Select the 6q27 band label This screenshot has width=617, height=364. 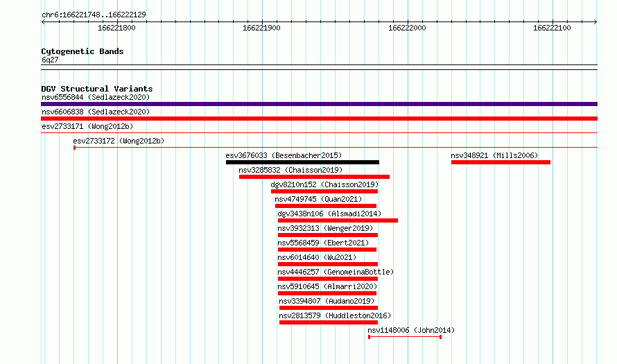pos(50,60)
